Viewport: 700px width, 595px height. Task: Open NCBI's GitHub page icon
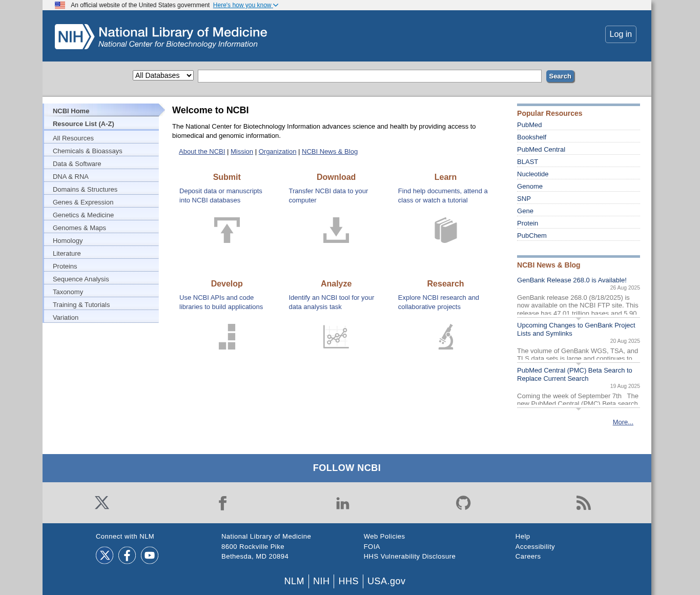click(x=463, y=503)
